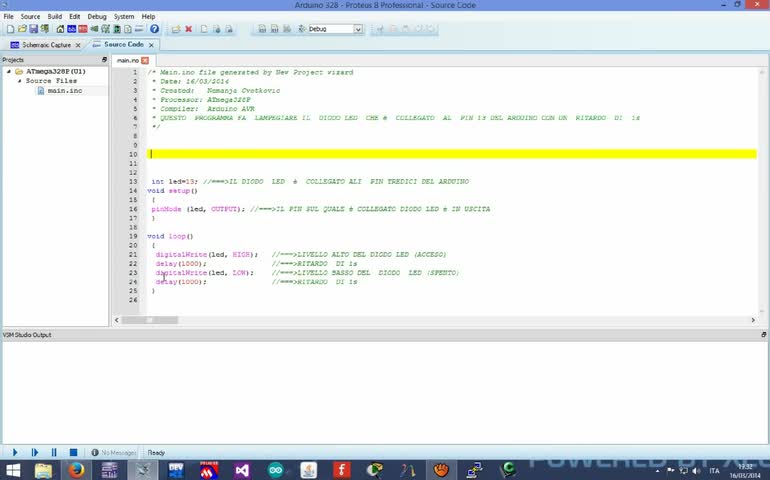Open the Home Page via house icon
Image resolution: width=770 pixels, height=480 pixels.
[60, 29]
